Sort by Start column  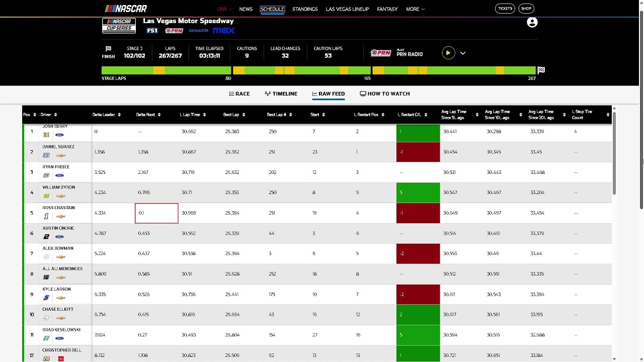tap(318, 115)
